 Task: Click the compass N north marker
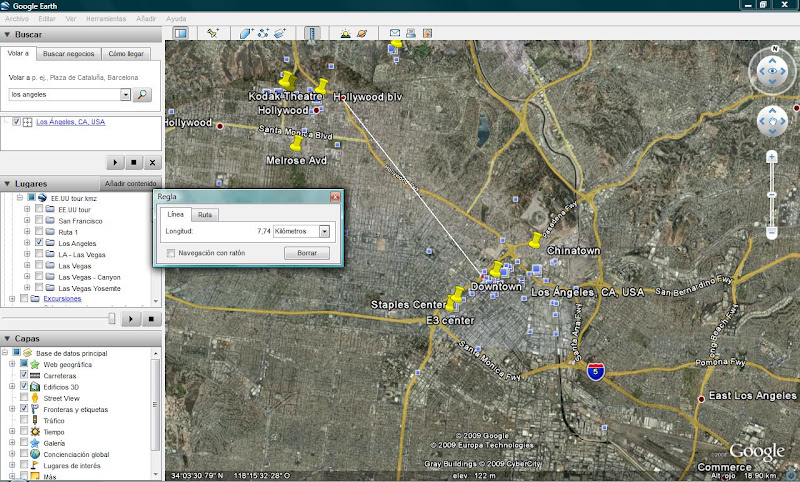click(x=775, y=48)
